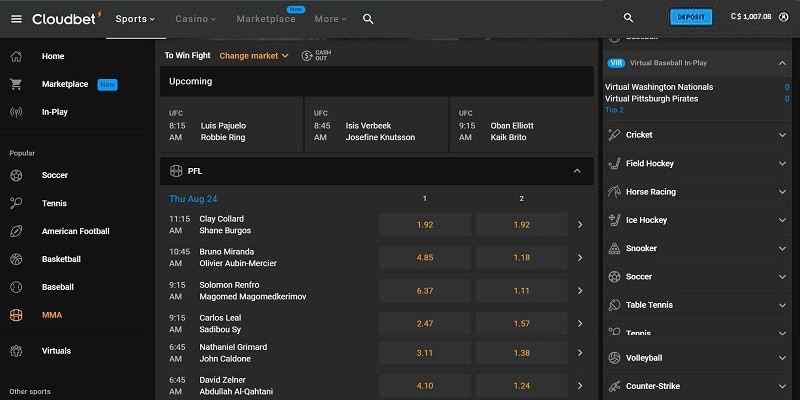The width and height of the screenshot is (800, 400).
Task: Bet 4.10 on David Zelner
Action: [x=424, y=386]
